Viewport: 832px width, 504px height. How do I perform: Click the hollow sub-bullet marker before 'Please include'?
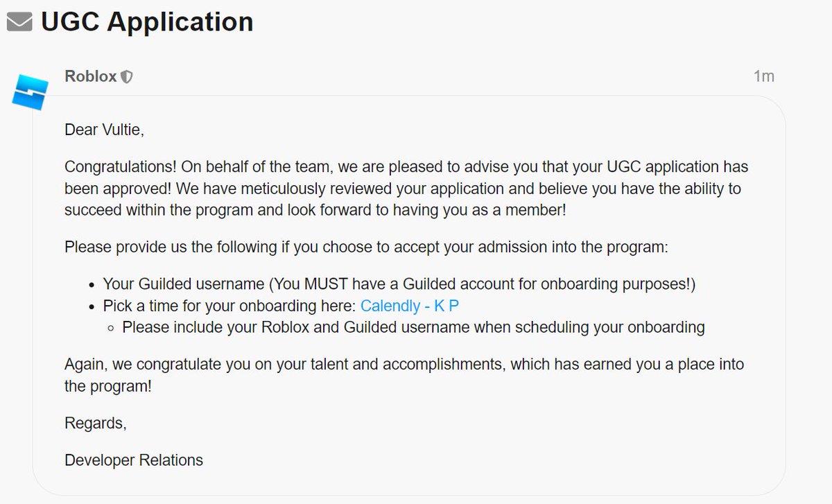112,328
